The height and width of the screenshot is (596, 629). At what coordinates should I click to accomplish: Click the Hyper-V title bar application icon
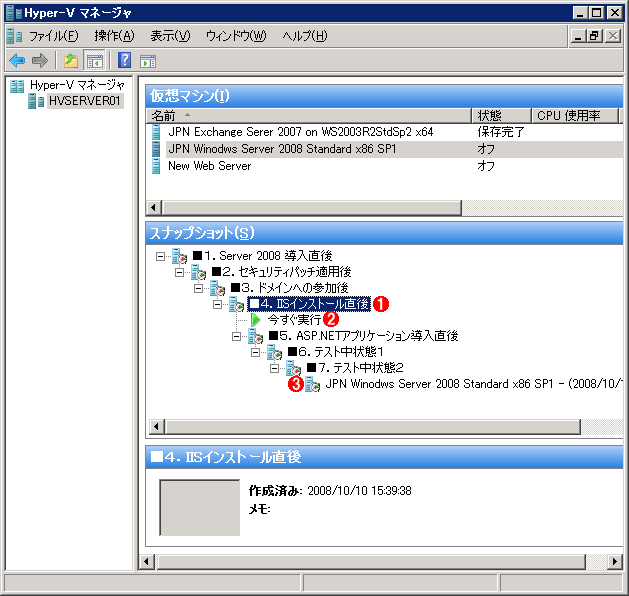(x=14, y=12)
